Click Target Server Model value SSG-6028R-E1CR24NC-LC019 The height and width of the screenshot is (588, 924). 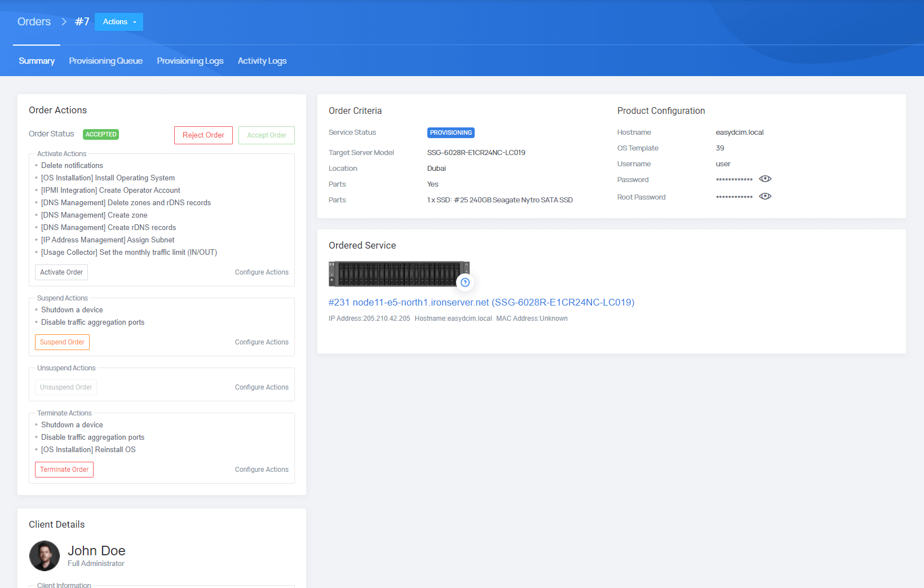476,153
